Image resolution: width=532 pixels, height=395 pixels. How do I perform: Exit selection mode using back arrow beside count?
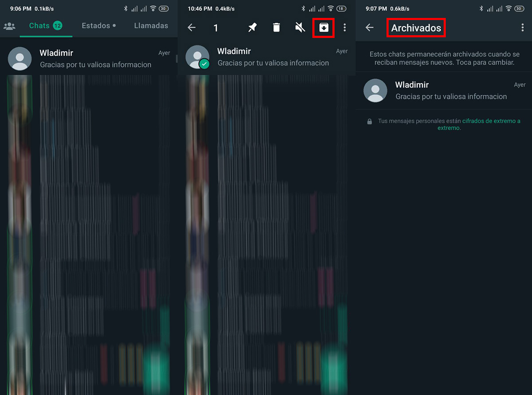[192, 28]
